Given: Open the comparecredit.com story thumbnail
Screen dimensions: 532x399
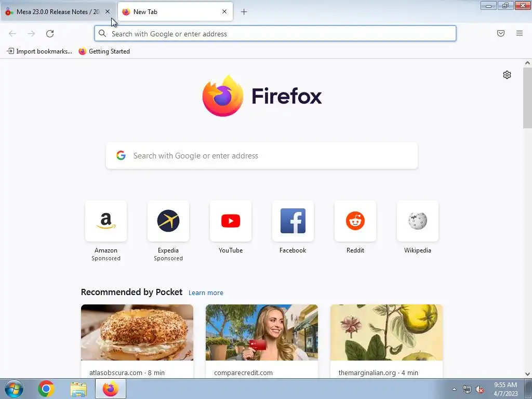Looking at the screenshot, I should 262,332.
